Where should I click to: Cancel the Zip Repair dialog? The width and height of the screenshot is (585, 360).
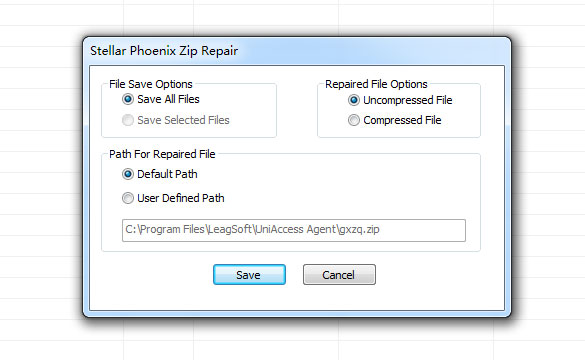[x=339, y=275]
